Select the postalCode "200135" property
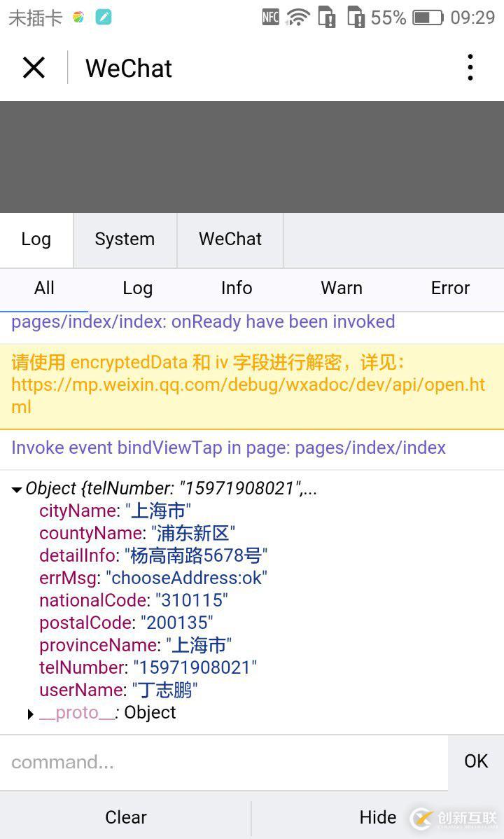Viewport: 504px width, 839px height. [126, 623]
